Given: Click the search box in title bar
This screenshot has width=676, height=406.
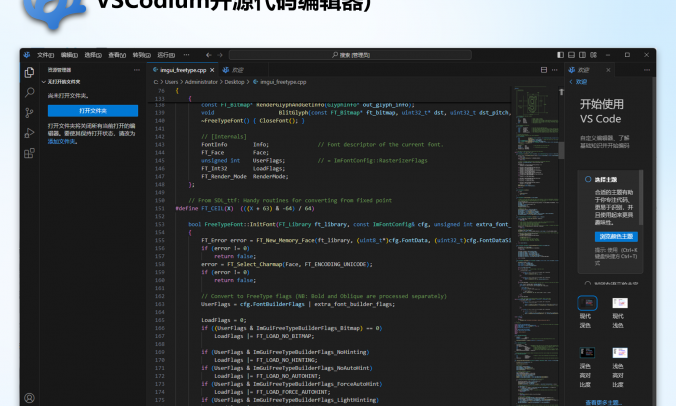Looking at the screenshot, I should tap(350, 55).
